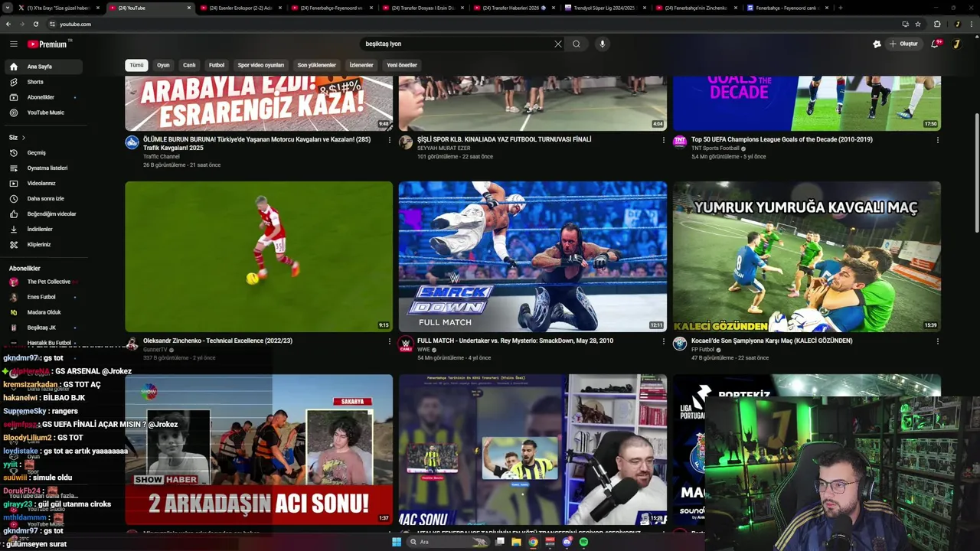Open Shorts from sidebar
Viewport: 980px width, 551px height.
point(44,82)
